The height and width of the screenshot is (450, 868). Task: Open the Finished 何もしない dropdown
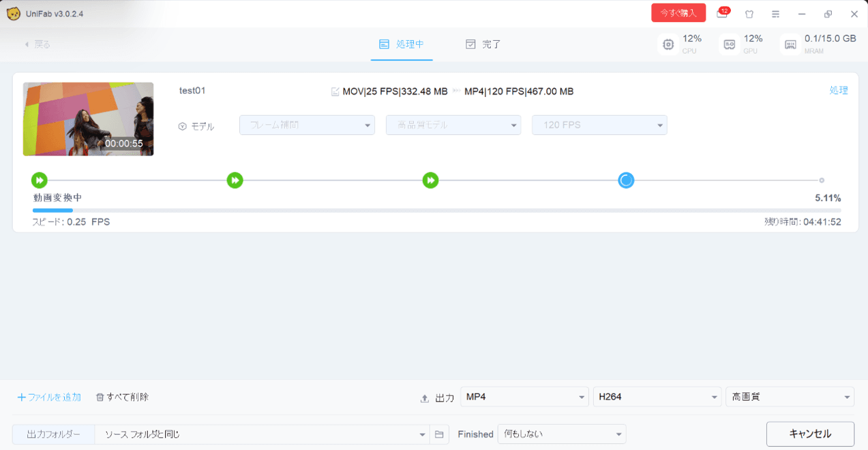pos(562,434)
